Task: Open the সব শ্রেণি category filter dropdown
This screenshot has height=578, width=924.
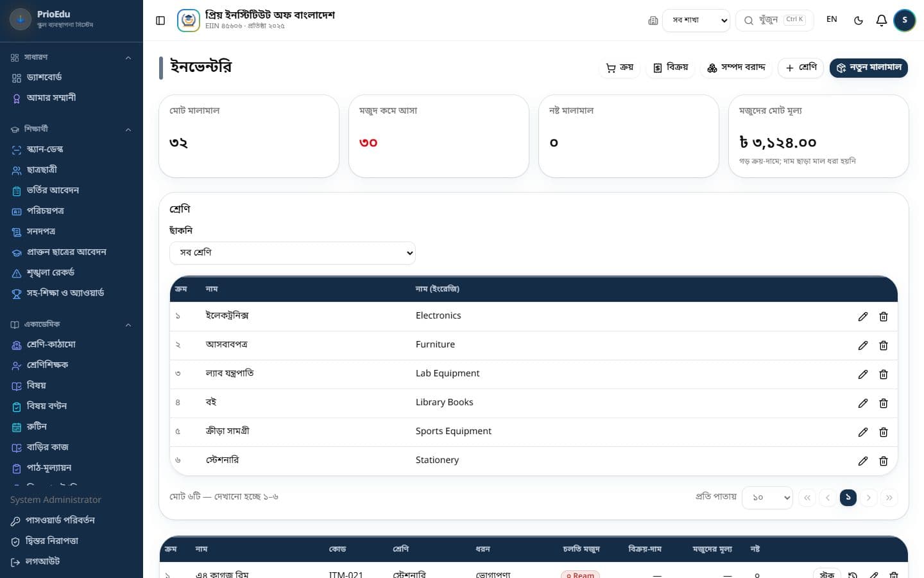Action: (293, 253)
